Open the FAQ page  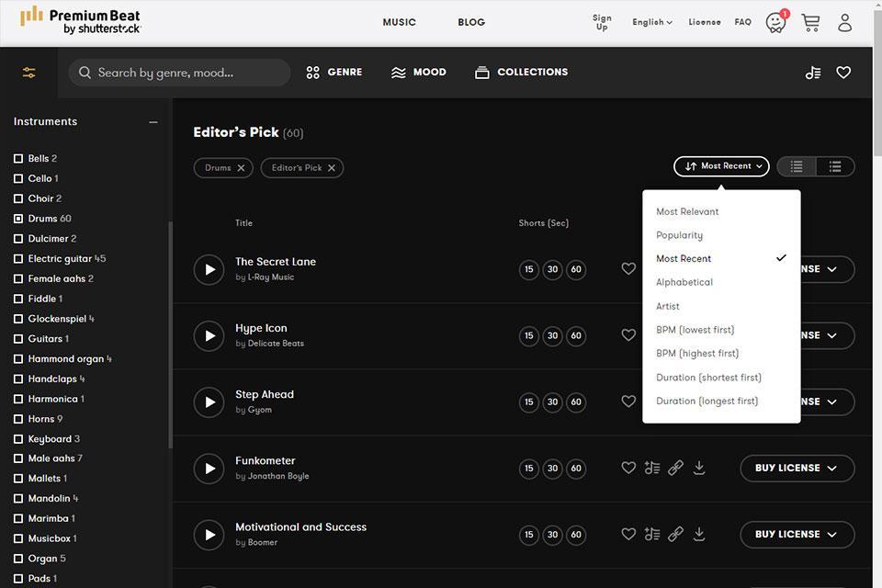743,22
